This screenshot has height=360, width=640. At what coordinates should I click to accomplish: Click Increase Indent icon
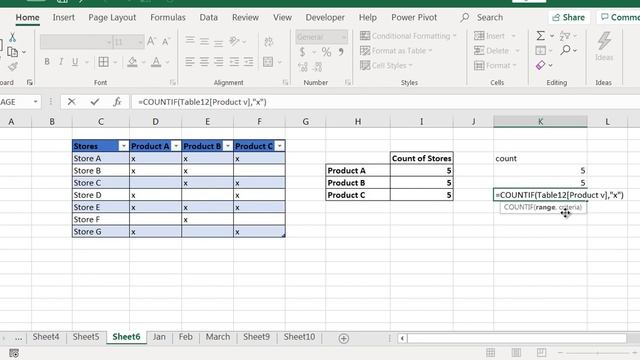(x=249, y=62)
